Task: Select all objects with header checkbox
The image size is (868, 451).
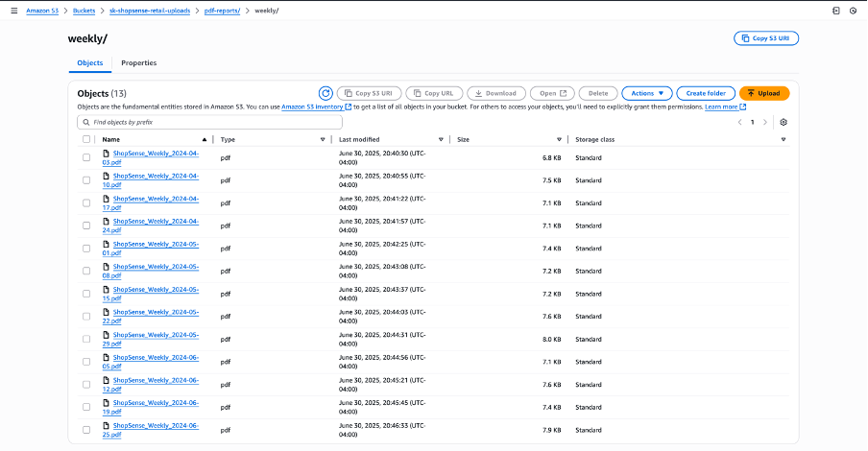Action: point(86,139)
